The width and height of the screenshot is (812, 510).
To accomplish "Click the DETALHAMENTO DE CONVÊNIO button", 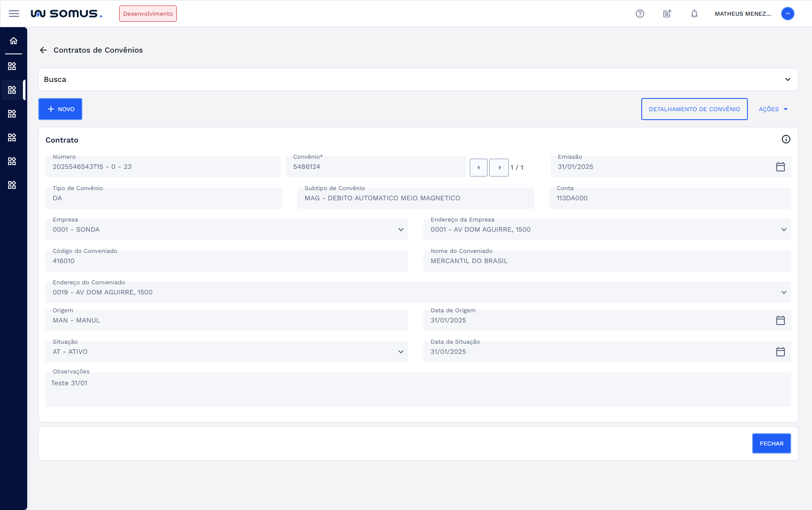I will tap(694, 109).
